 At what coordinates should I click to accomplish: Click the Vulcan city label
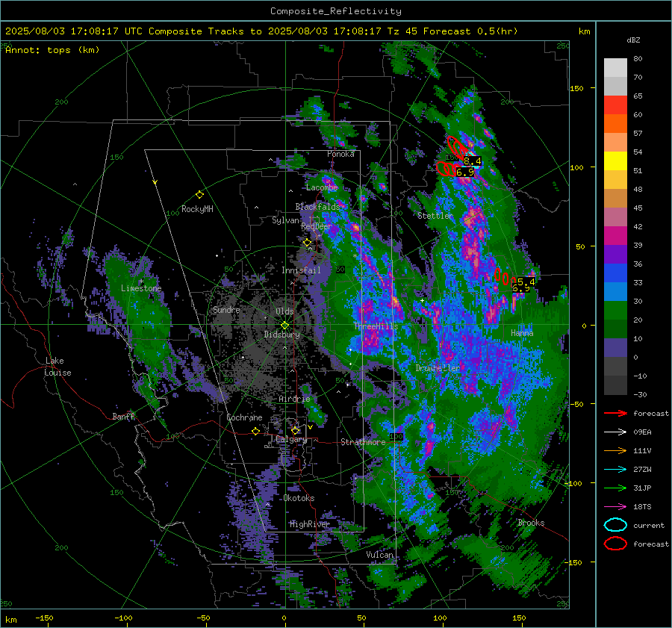click(379, 555)
